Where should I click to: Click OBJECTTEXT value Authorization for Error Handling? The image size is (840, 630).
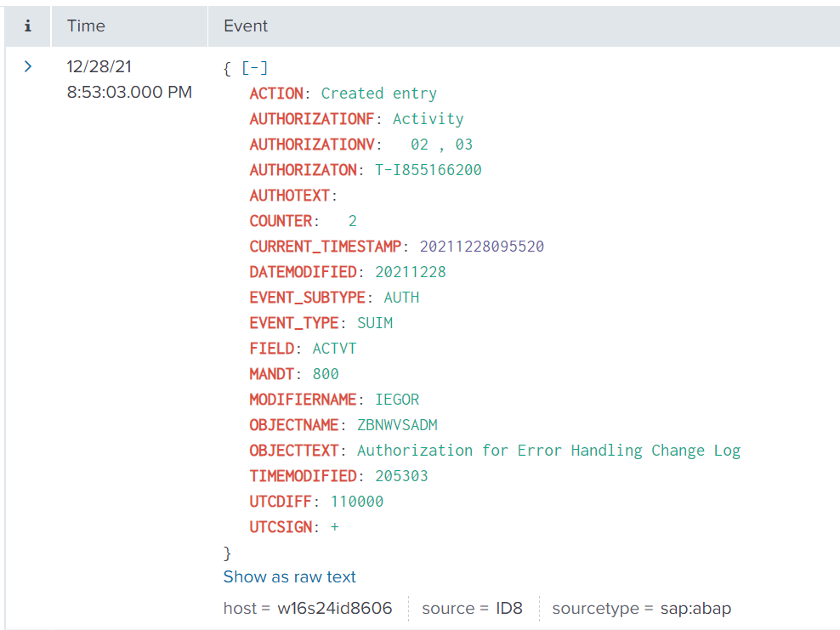(x=548, y=451)
